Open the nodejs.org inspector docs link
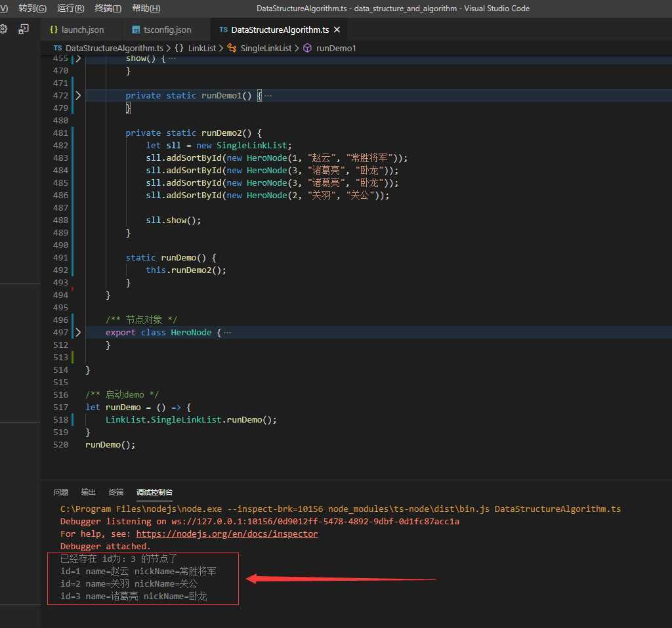 tap(227, 534)
